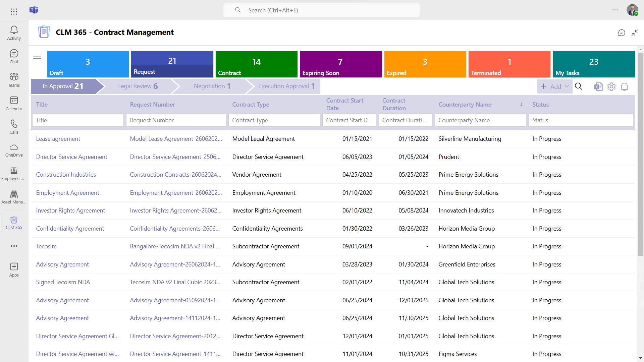Open the Excel export icon

pyautogui.click(x=598, y=86)
